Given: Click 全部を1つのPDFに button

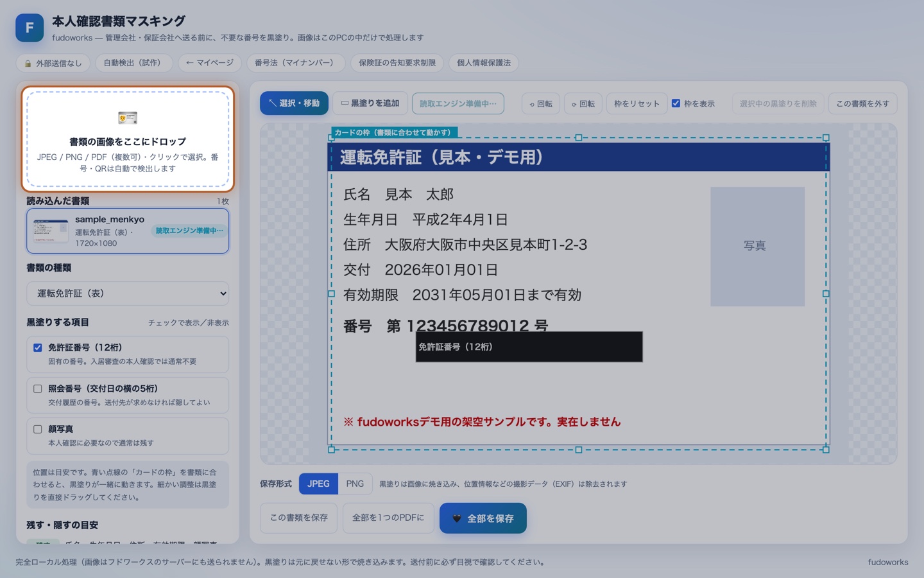Looking at the screenshot, I should coord(388,518).
